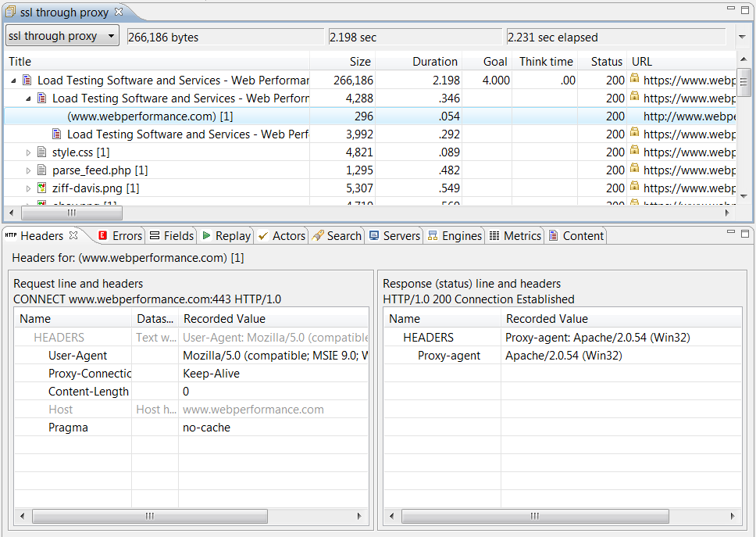
Task: Click the down scroll arrow of the testcase table
Action: point(743,196)
